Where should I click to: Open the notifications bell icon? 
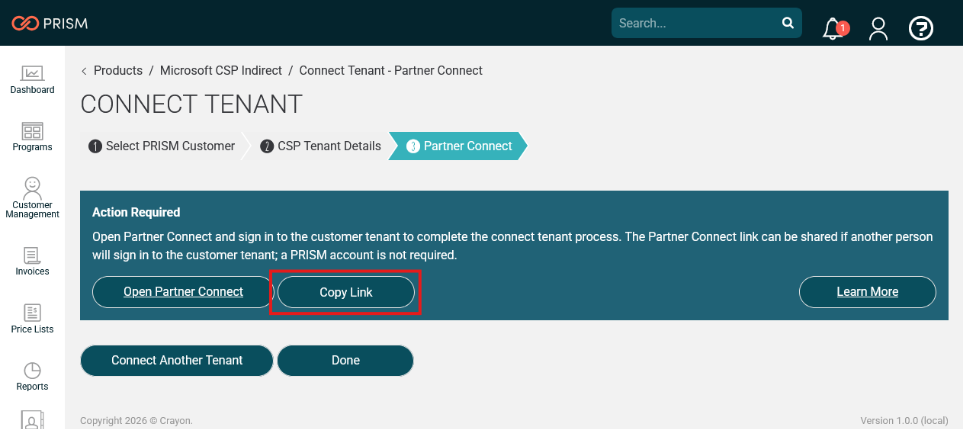835,28
